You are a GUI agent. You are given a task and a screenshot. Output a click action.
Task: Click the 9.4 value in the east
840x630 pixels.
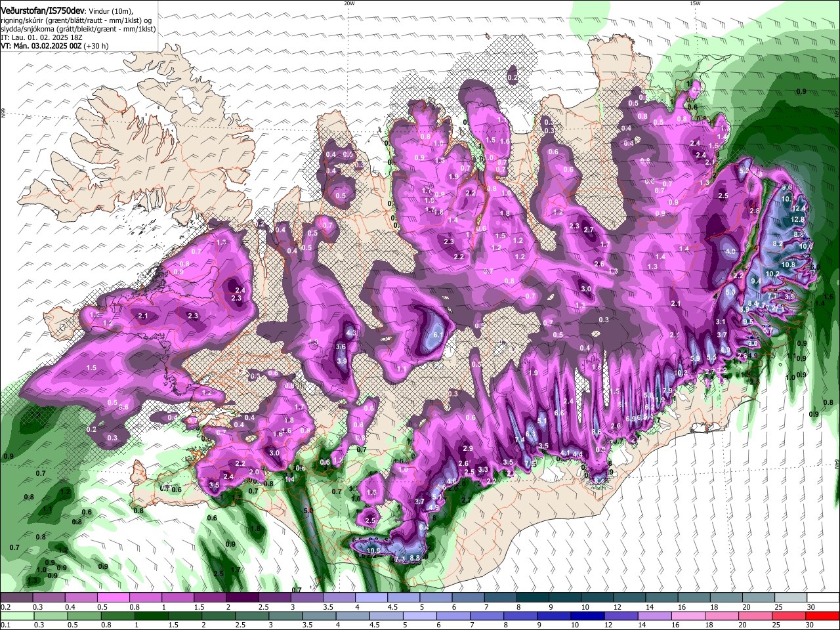point(756,281)
